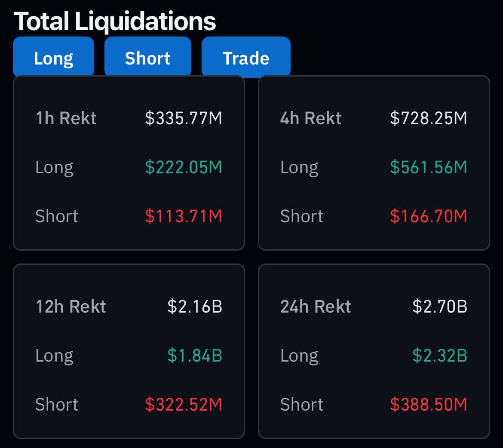The image size is (503, 448).
Task: Click the red $322.52M short value
Action: coord(184,405)
